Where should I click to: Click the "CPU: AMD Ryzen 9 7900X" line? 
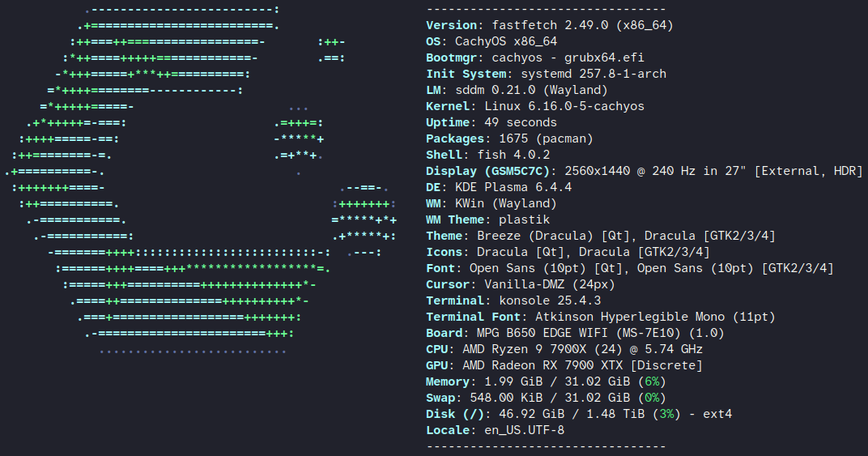(x=564, y=349)
